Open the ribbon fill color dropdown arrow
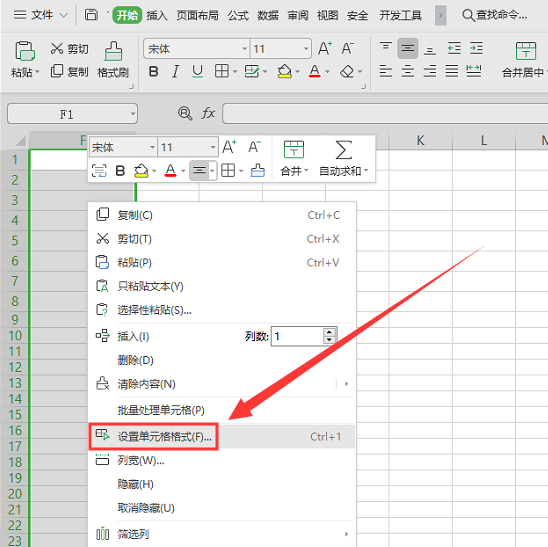The width and height of the screenshot is (548, 547). tap(297, 72)
